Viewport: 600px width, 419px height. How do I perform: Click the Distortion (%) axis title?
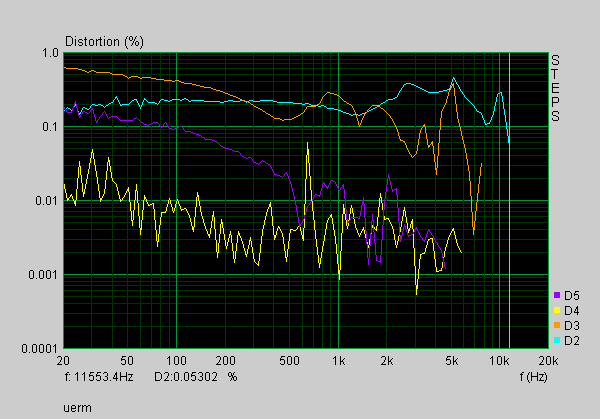[104, 41]
